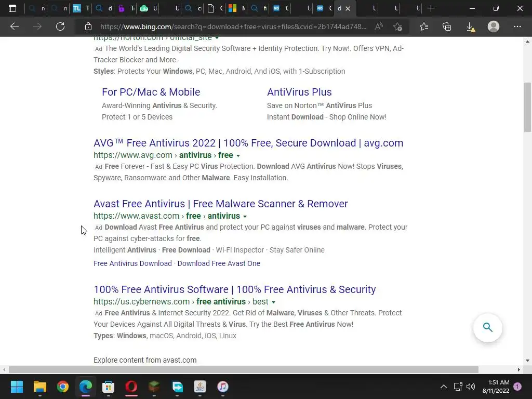Image resolution: width=532 pixels, height=399 pixels.
Task: Click the vertical scrollbar up arrow
Action: click(x=527, y=42)
